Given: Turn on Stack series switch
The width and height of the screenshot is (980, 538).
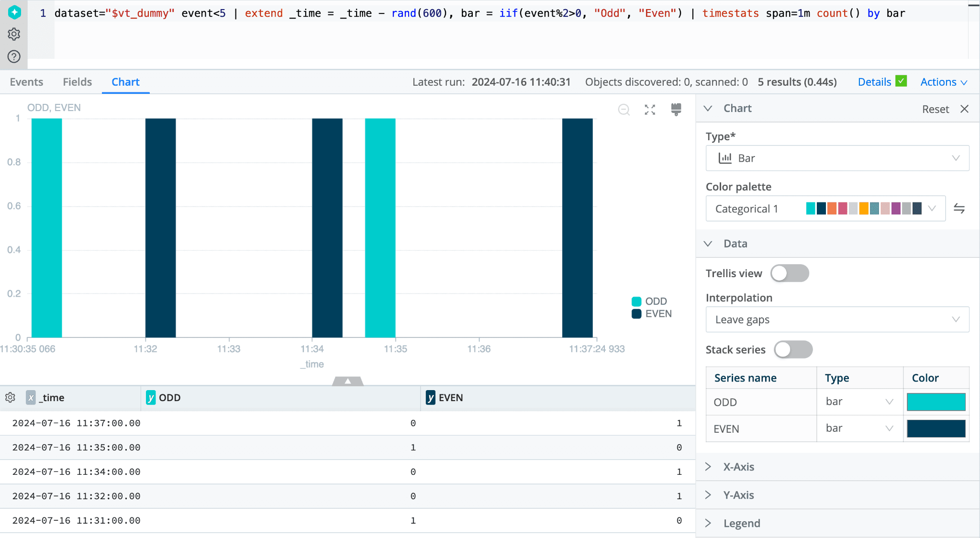Looking at the screenshot, I should [793, 349].
